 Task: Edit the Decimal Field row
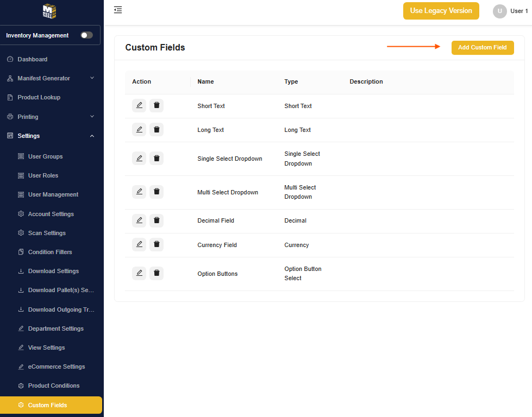coord(139,220)
